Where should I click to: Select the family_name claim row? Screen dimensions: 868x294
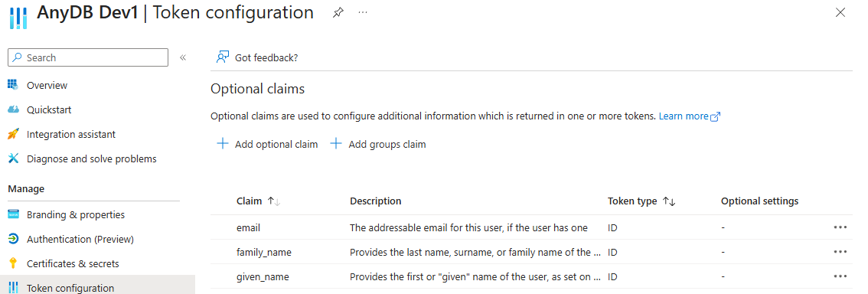pos(531,252)
